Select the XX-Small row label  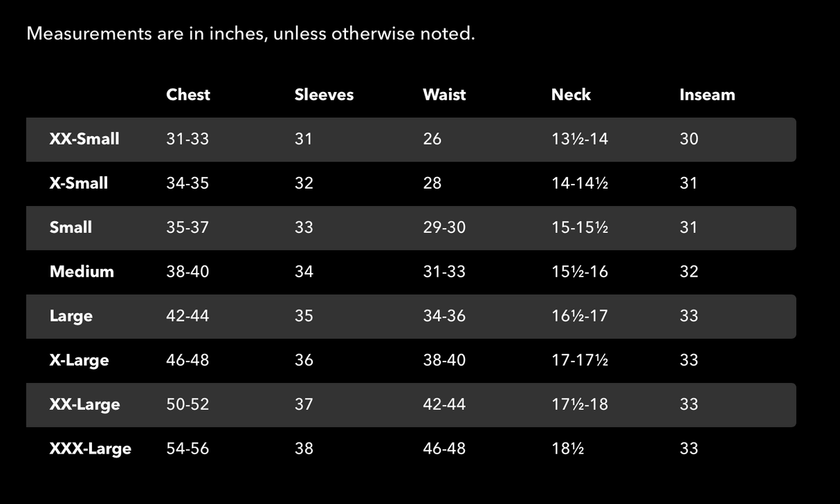click(84, 139)
